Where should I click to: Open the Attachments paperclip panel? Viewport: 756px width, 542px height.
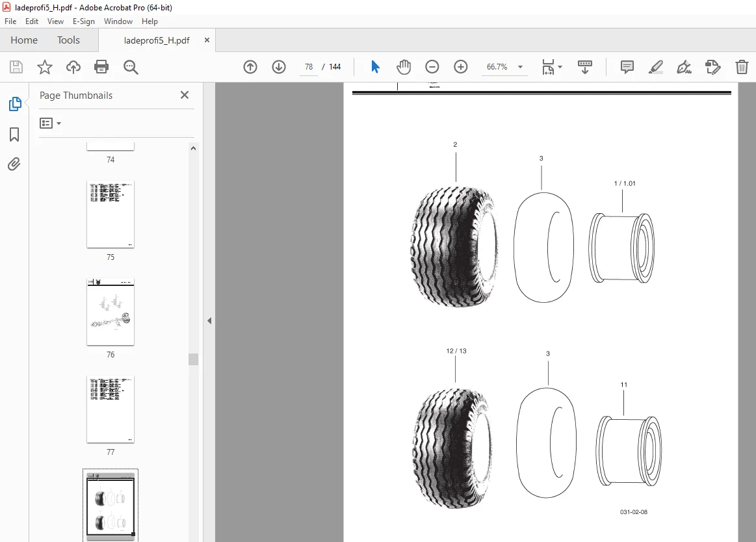tap(14, 164)
